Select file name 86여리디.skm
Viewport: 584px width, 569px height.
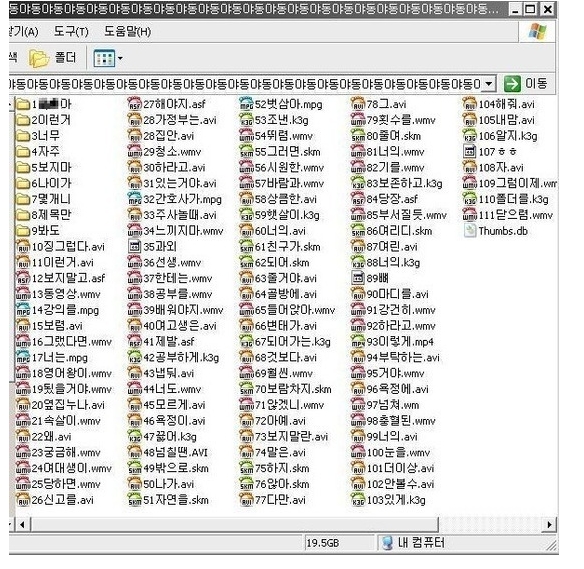click(x=400, y=231)
